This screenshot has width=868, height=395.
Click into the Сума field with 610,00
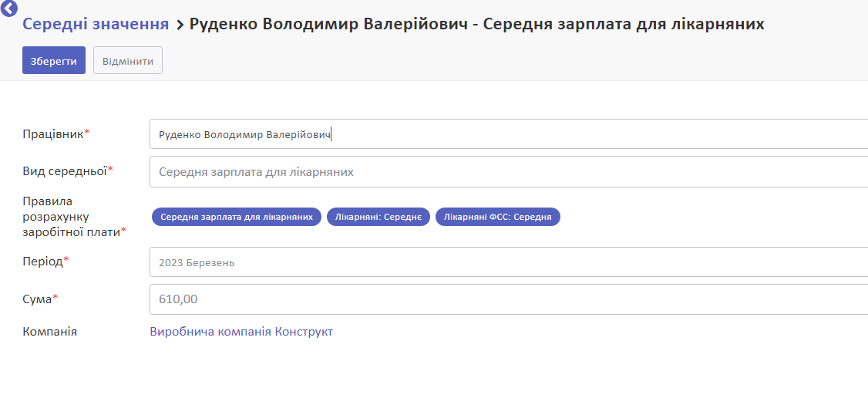tap(509, 299)
